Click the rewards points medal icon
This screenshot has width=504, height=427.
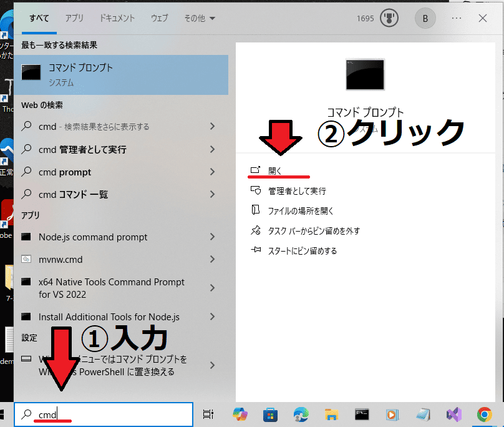(390, 18)
